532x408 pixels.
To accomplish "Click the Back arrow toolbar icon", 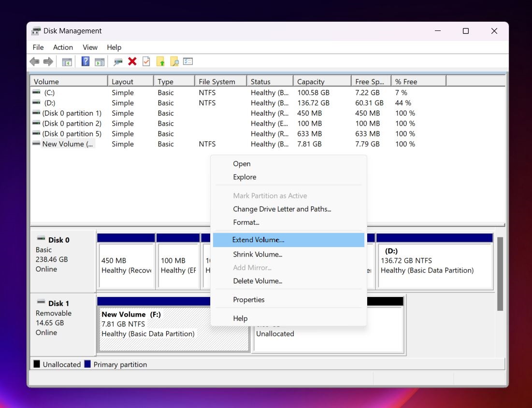I will (x=35, y=62).
